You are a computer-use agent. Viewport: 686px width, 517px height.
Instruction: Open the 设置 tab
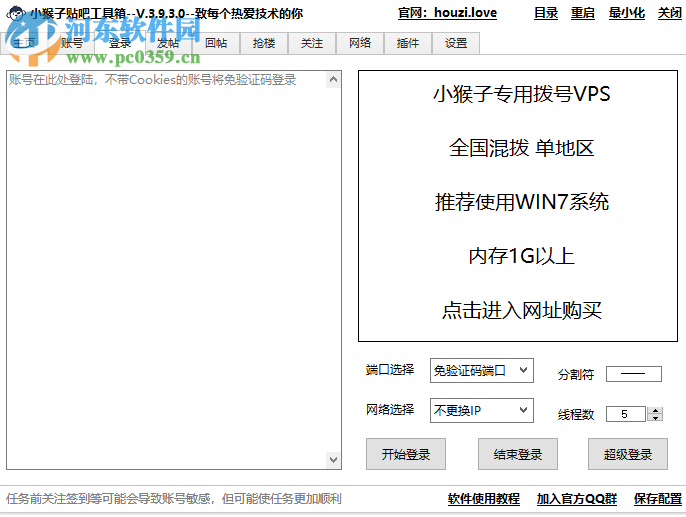456,43
